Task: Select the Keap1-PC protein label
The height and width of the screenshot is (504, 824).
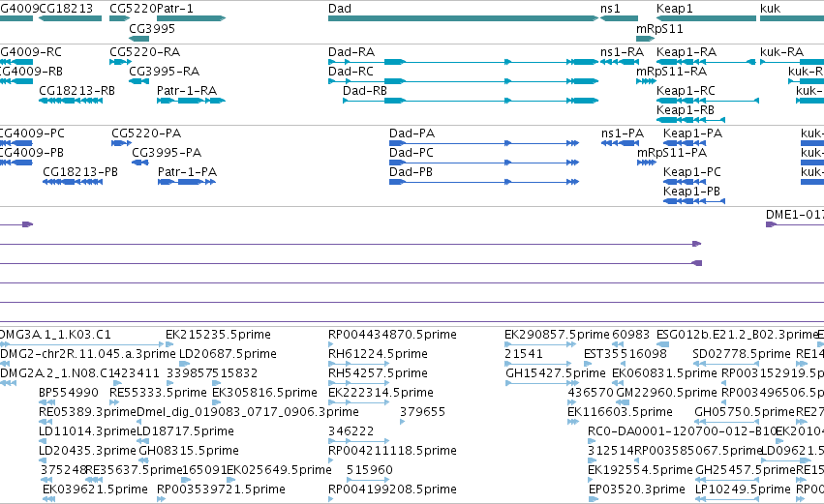Action: point(692,172)
